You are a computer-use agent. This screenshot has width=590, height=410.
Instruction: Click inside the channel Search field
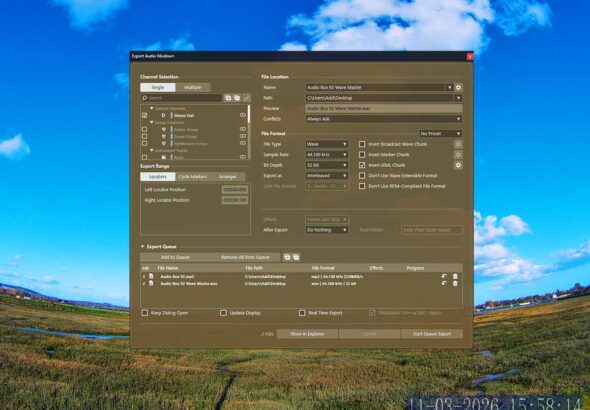click(181, 98)
